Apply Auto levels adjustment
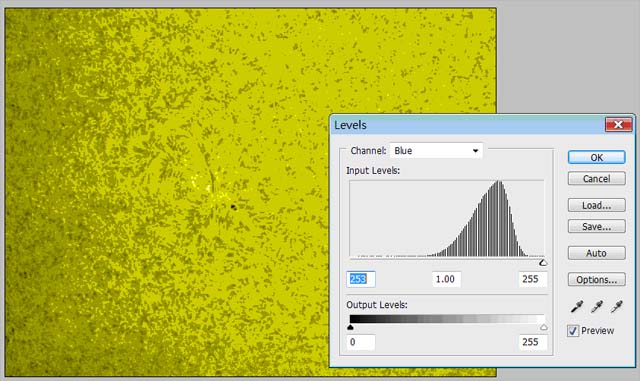 pos(596,253)
